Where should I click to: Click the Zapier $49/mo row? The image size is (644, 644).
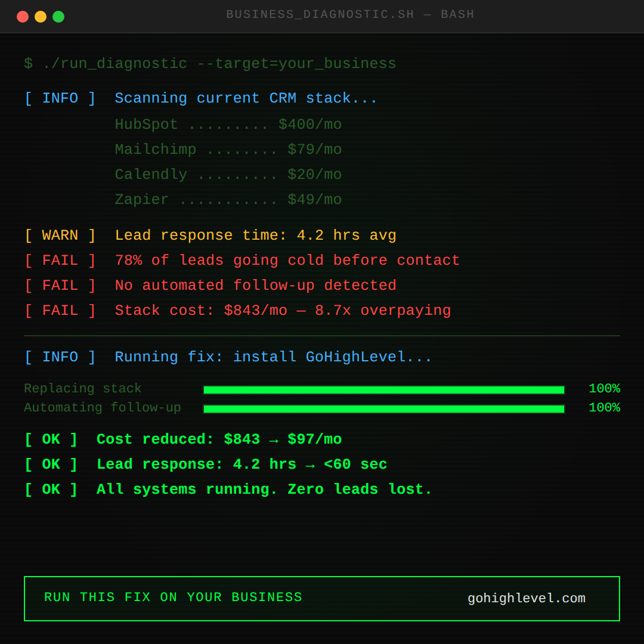tap(228, 199)
